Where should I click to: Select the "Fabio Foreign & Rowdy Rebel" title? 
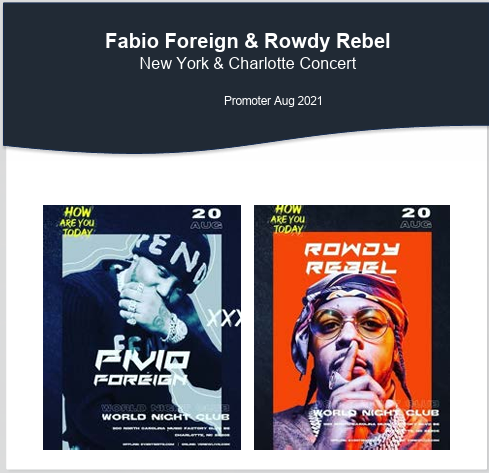pyautogui.click(x=247, y=41)
